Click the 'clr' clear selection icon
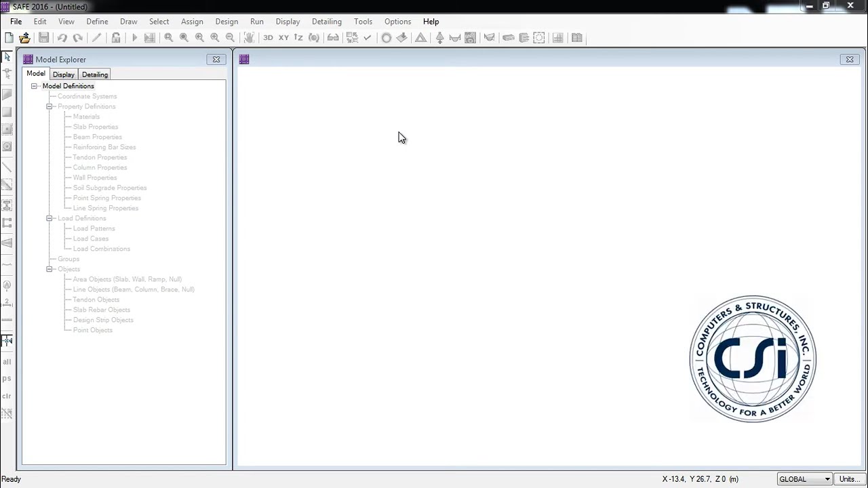Screen dimensions: 868x488 7,396
